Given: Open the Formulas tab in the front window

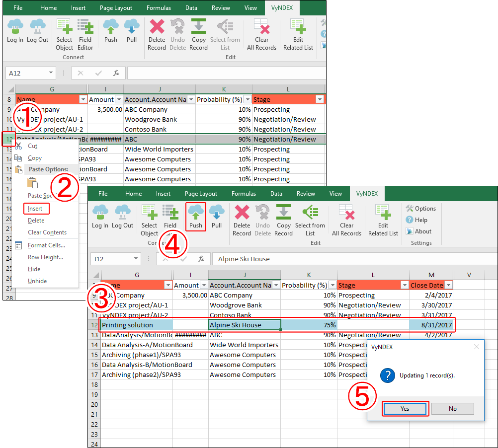Looking at the screenshot, I should [x=244, y=194].
